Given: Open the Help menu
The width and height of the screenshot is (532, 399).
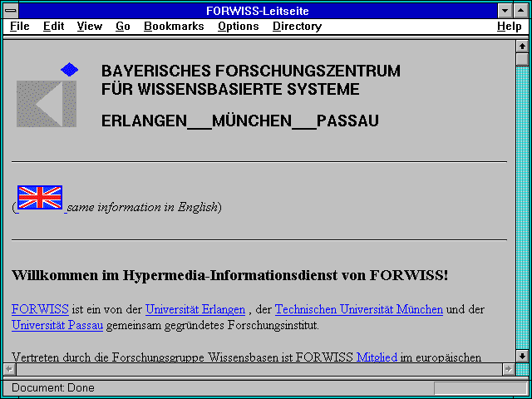Looking at the screenshot, I should pos(510,26).
